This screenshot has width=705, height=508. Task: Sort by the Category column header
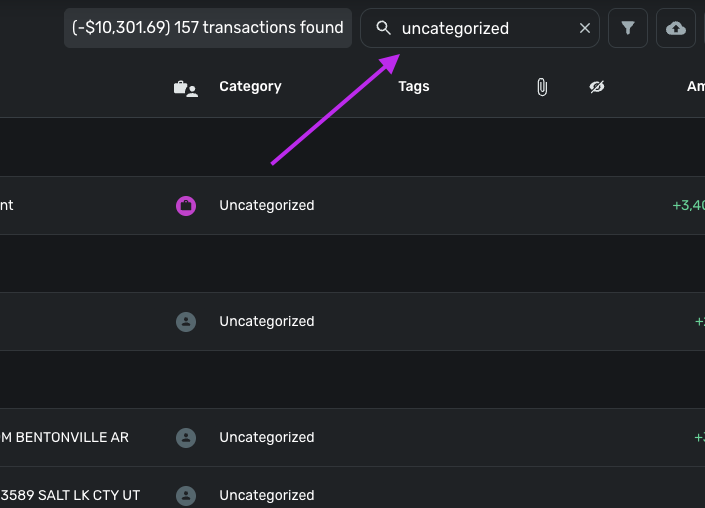tap(250, 87)
